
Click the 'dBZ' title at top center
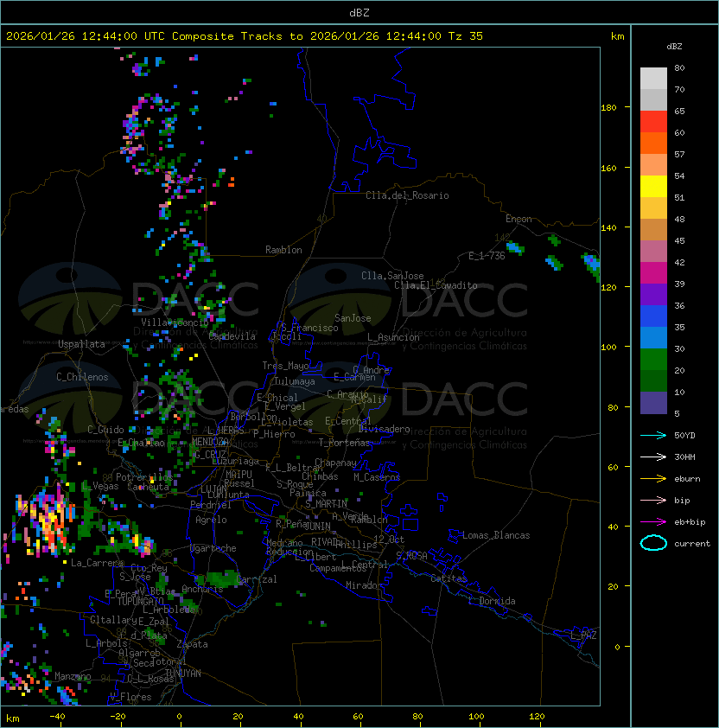pos(359,12)
